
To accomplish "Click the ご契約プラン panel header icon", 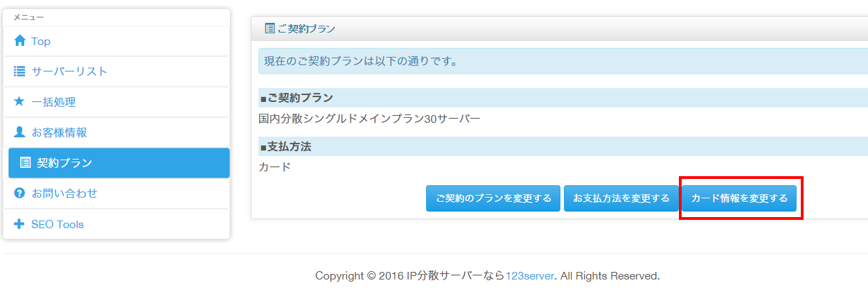I will (x=270, y=28).
